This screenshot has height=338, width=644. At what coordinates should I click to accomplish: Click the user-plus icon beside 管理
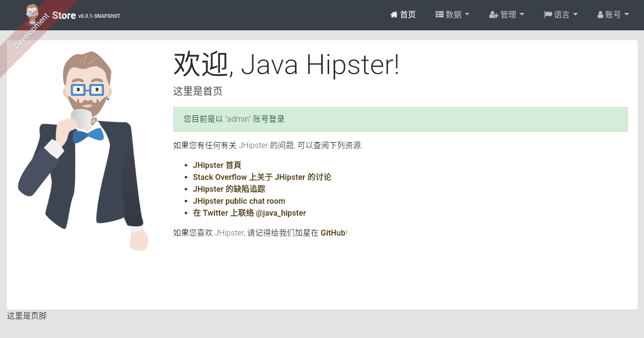[x=494, y=15]
